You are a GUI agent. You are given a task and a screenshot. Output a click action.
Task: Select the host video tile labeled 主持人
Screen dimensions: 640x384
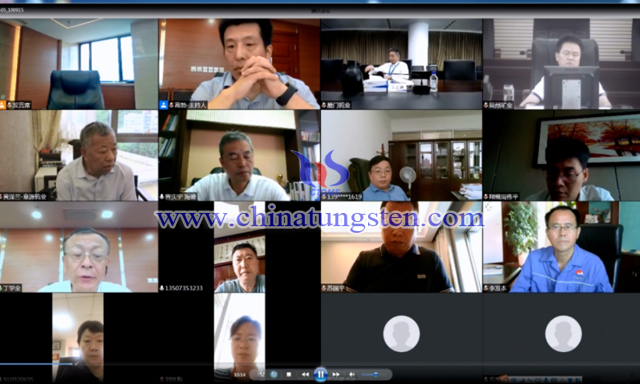tap(239, 64)
